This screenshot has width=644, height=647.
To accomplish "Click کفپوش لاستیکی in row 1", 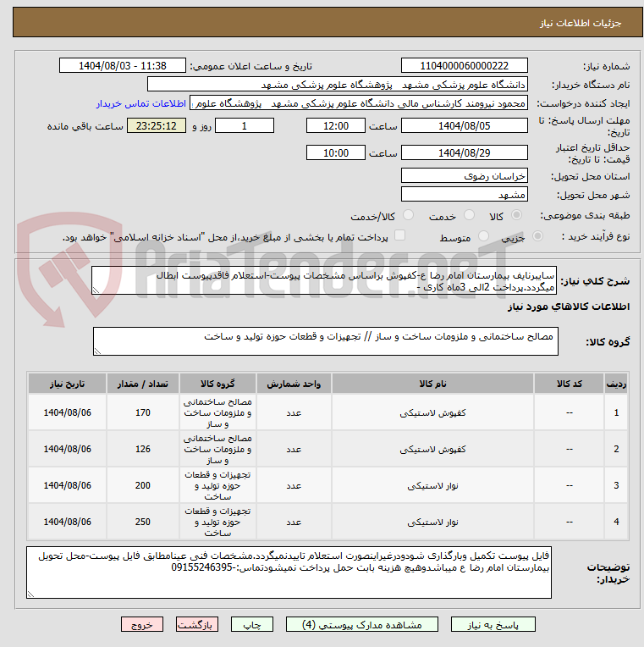I will (x=432, y=413).
